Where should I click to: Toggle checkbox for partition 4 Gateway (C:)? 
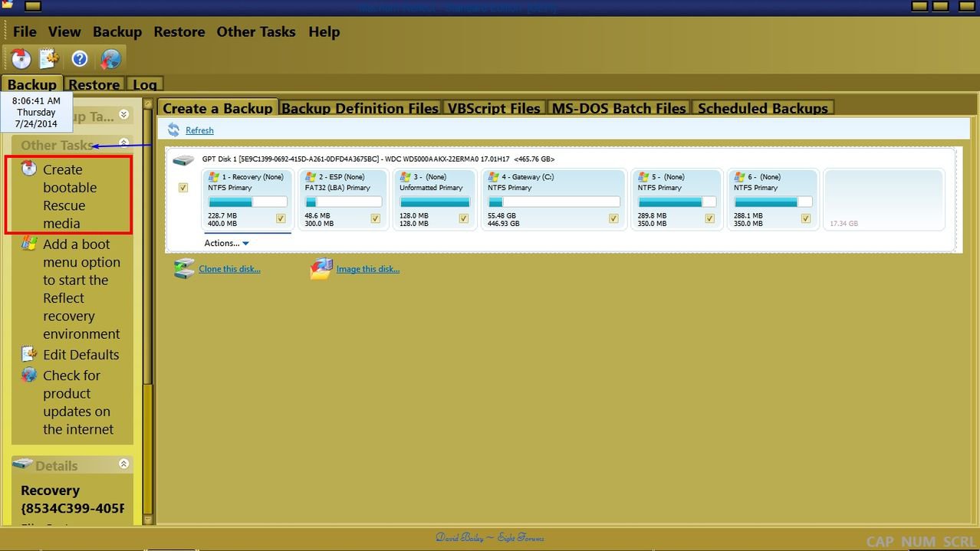click(613, 218)
